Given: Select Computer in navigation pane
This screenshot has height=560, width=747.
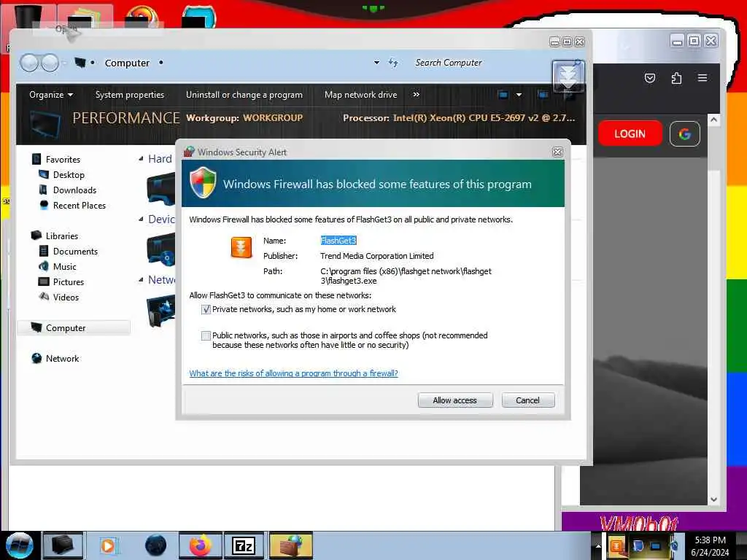Looking at the screenshot, I should click(74, 328).
